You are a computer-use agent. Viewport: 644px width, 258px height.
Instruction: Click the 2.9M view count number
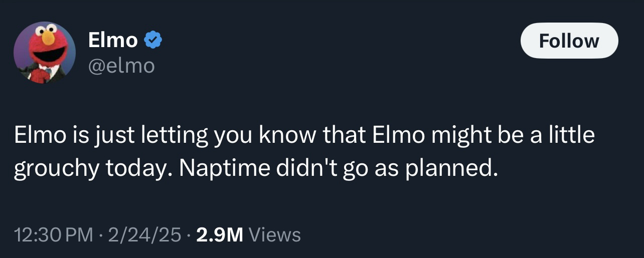pyautogui.click(x=219, y=234)
